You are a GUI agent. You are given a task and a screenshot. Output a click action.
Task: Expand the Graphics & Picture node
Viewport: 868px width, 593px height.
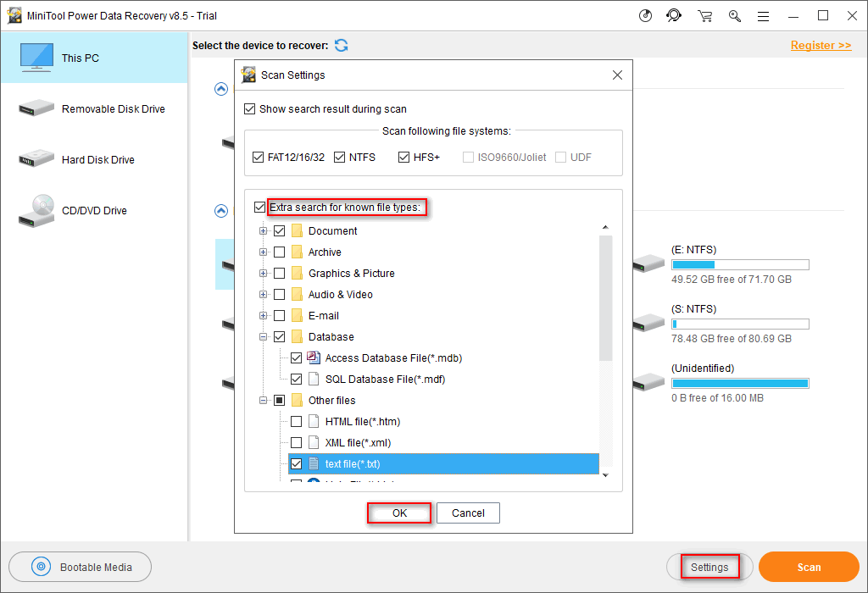(263, 274)
